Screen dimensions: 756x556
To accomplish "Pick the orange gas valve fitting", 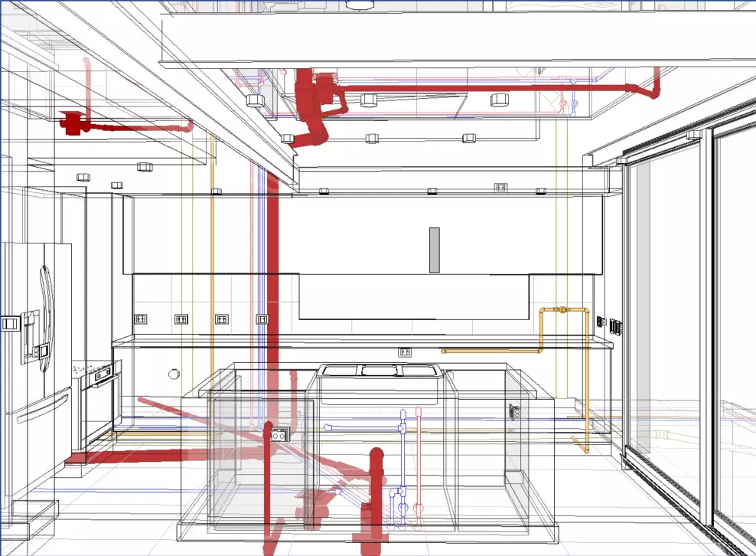I will tap(561, 309).
